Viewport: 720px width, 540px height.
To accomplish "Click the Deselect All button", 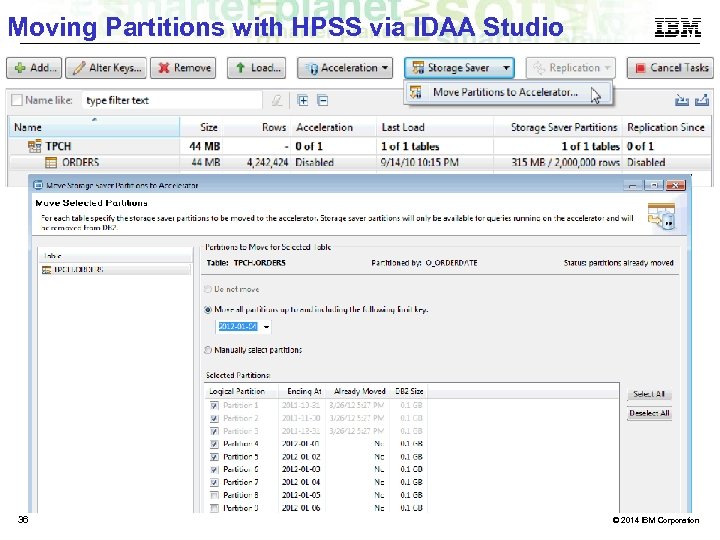I will click(x=649, y=413).
